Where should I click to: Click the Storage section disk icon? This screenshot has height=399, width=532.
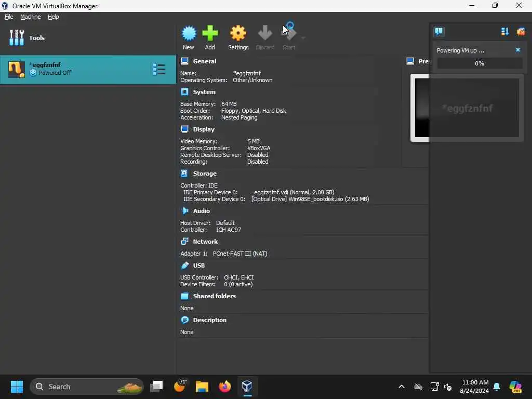184,174
